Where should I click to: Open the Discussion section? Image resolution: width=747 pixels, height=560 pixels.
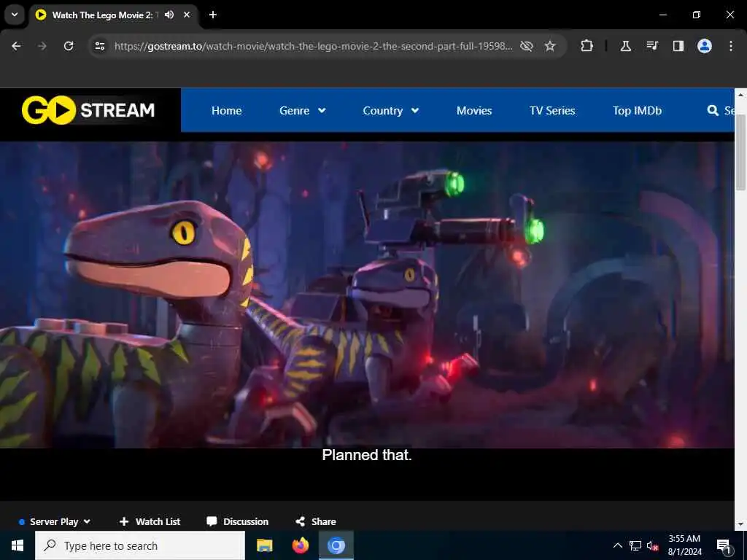(x=237, y=521)
